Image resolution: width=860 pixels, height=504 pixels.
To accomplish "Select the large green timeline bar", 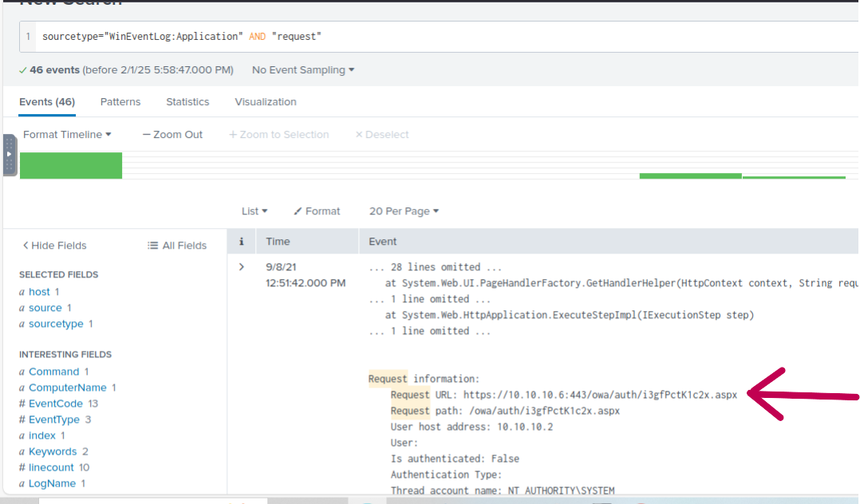I will (71, 166).
